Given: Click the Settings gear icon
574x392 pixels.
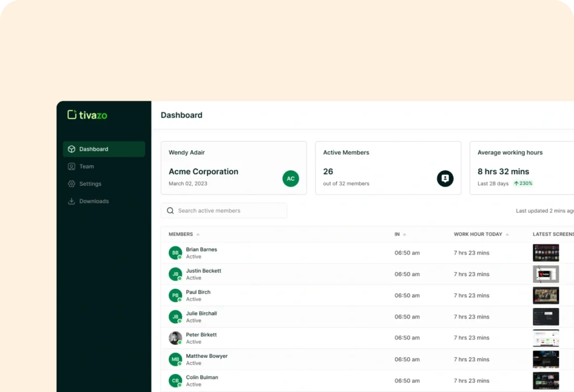Looking at the screenshot, I should [71, 184].
